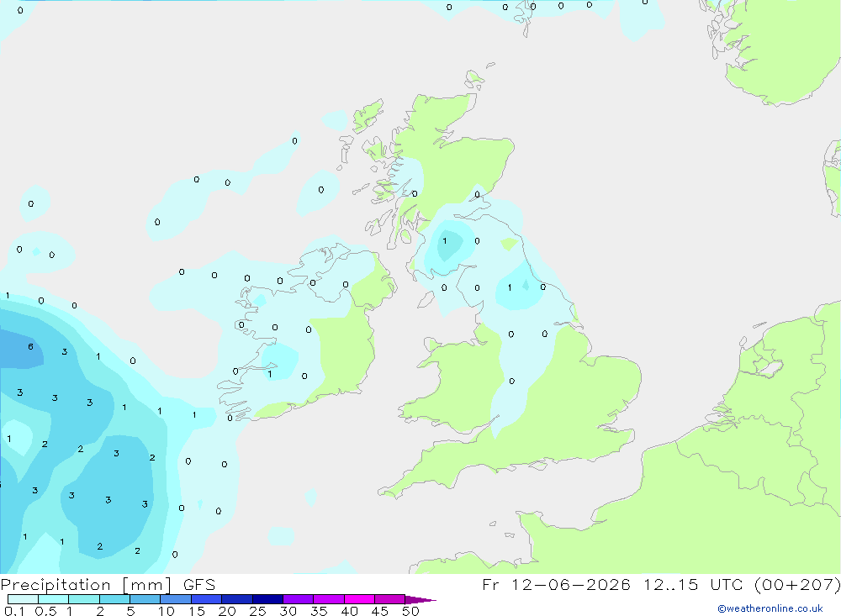Click the 1–2 mm legend color swatch
This screenshot has height=616, width=841.
point(84,599)
